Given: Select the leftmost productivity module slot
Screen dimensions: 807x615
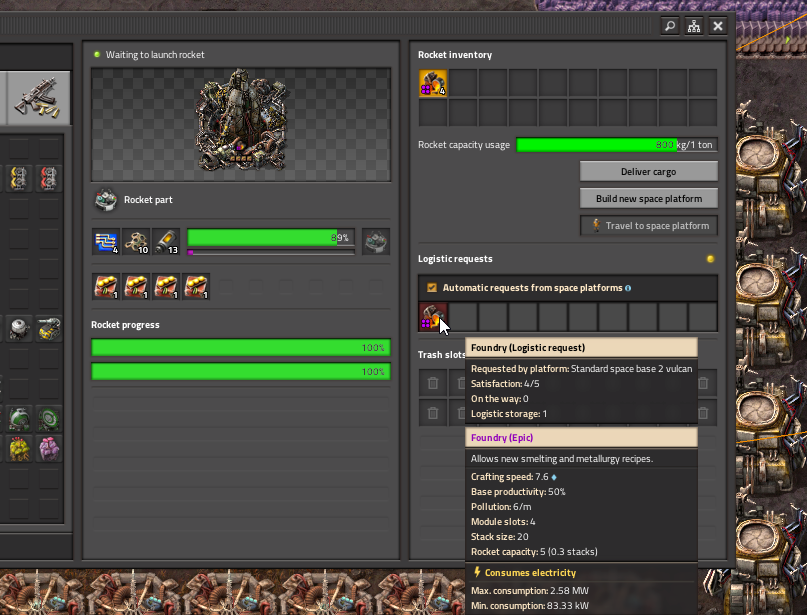Looking at the screenshot, I should [x=106, y=287].
